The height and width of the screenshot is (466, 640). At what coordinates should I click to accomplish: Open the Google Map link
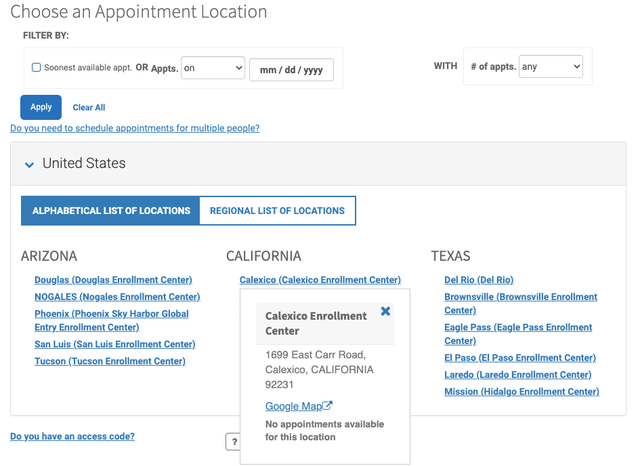292,406
